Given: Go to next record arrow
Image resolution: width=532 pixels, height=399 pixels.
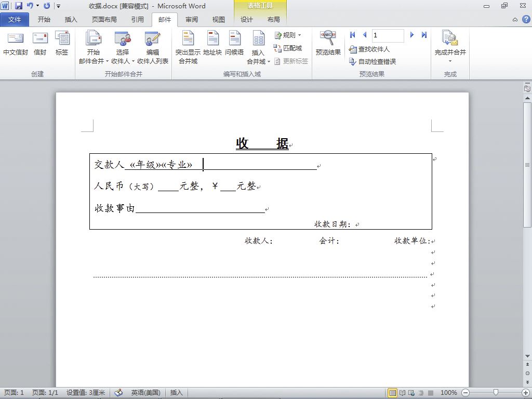Looking at the screenshot, I should 412,35.
